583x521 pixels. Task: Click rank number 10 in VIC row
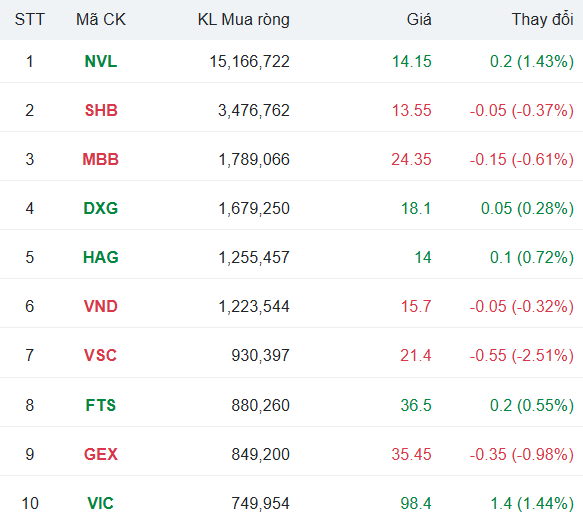pos(30,504)
